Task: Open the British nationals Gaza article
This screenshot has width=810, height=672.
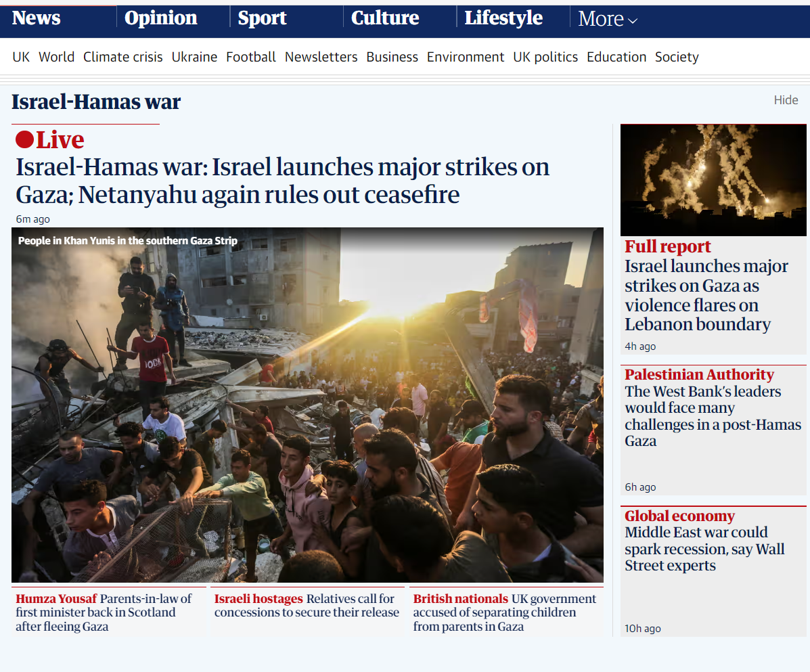Action: coord(504,612)
